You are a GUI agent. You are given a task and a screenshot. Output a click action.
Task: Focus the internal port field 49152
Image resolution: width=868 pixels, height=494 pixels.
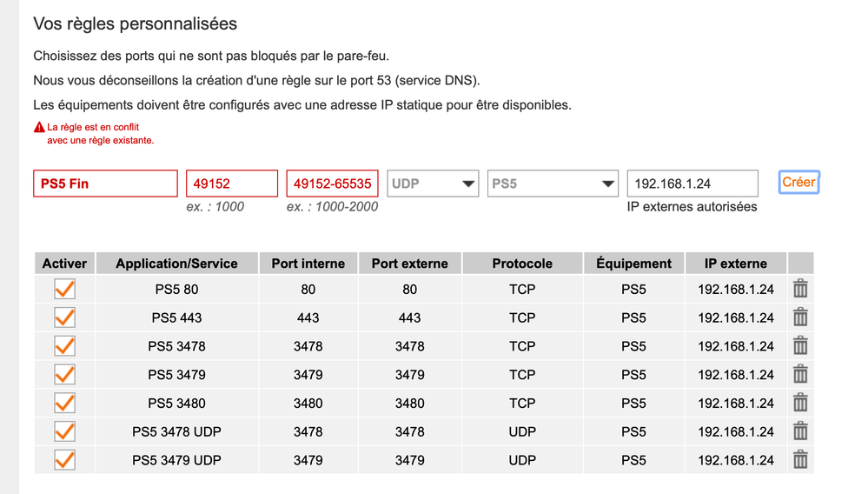pos(232,184)
